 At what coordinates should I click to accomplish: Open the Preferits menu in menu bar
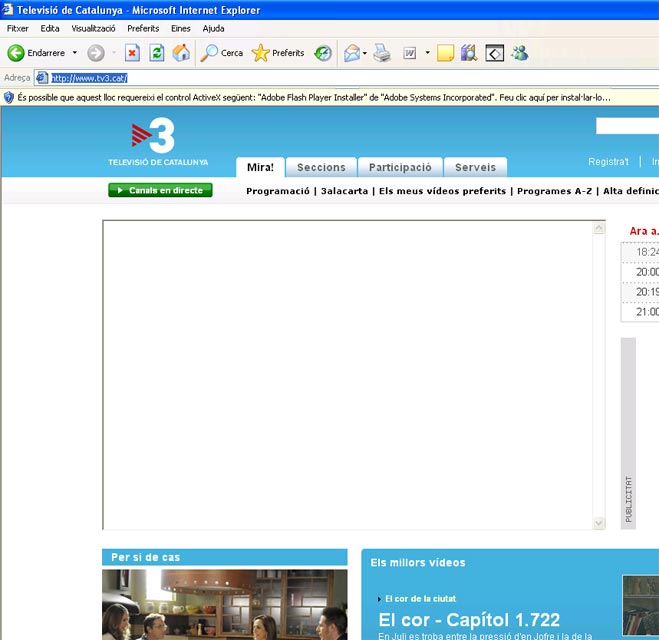[x=143, y=29]
